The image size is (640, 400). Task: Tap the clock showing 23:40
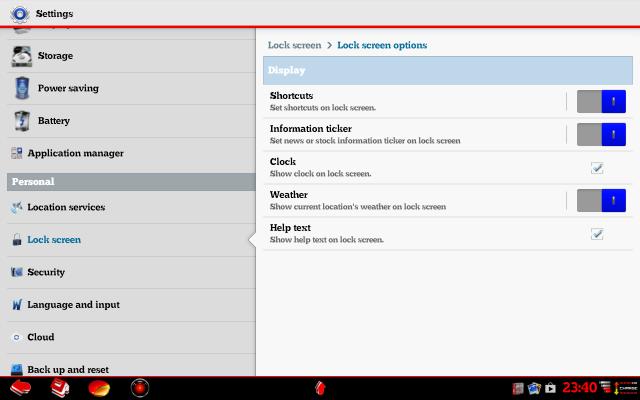click(579, 387)
